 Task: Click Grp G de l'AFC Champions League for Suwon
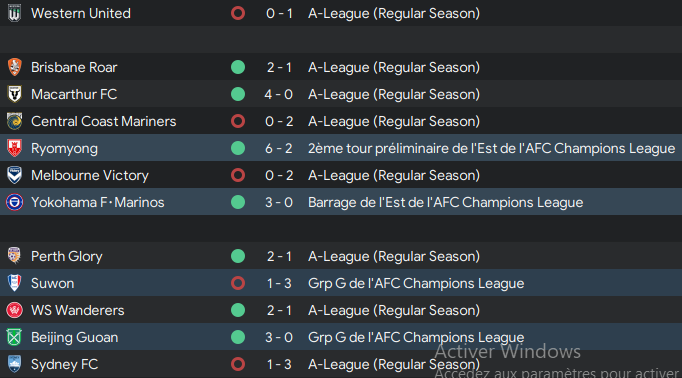tap(416, 283)
